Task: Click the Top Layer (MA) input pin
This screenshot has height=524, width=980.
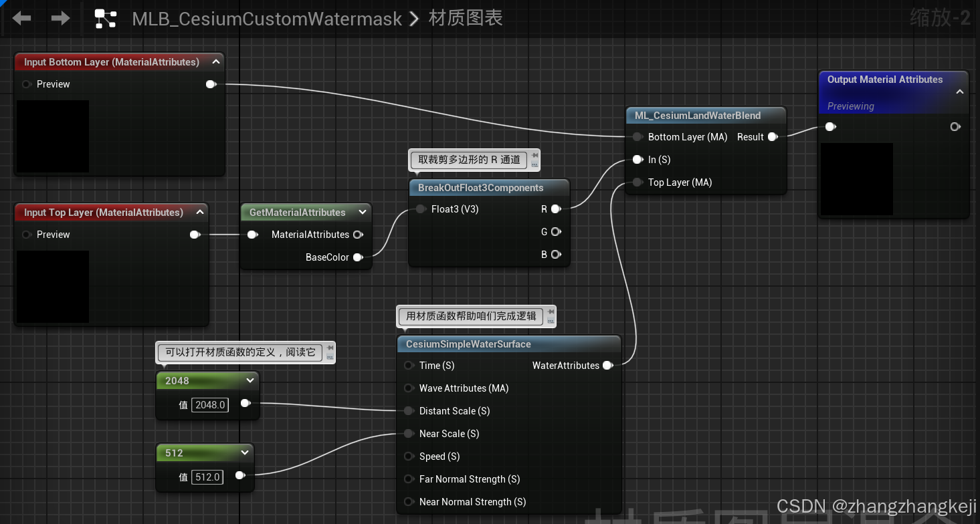Action: point(638,182)
